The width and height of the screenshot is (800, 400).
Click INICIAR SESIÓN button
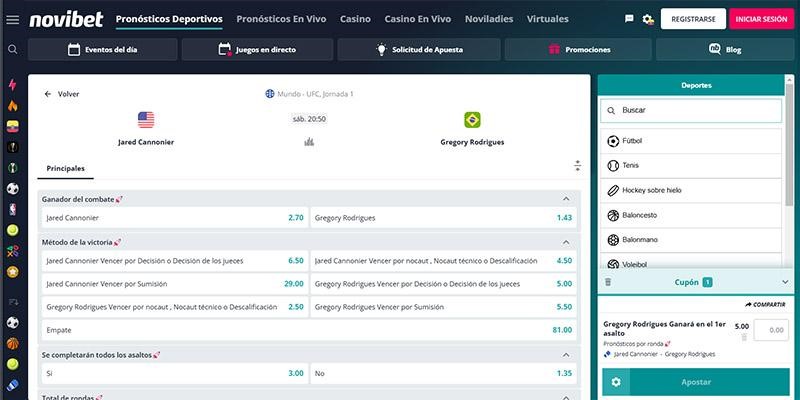tap(761, 19)
